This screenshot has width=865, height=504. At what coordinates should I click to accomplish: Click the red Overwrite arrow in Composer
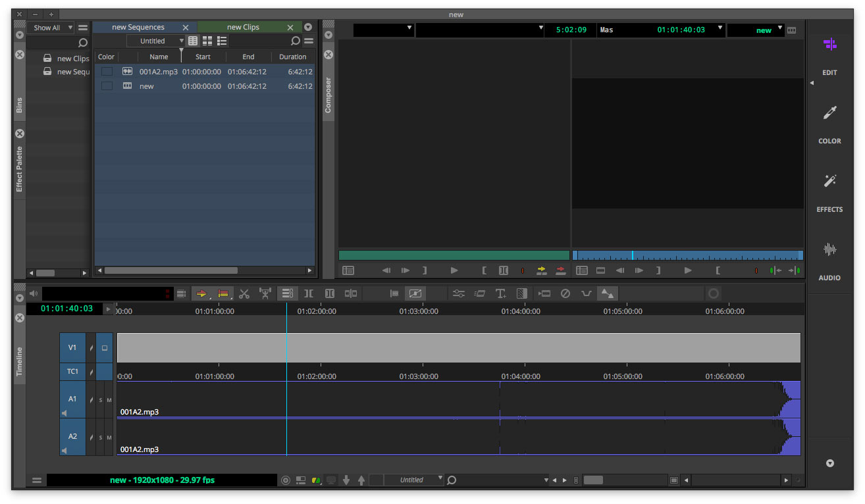(560, 270)
